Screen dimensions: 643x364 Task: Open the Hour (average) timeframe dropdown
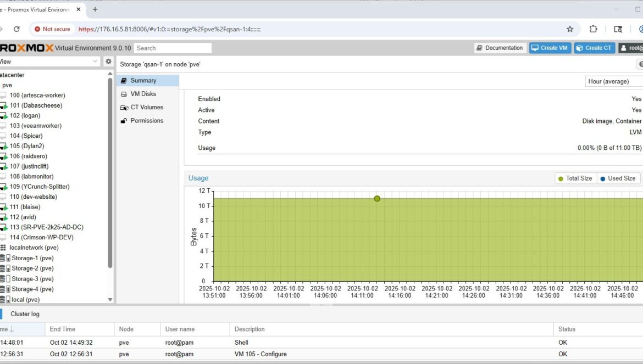coord(613,81)
